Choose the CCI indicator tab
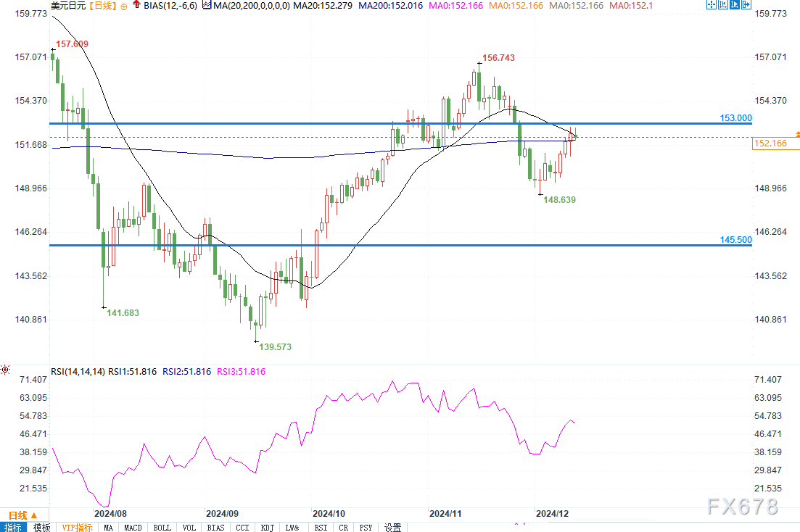 [x=242, y=527]
